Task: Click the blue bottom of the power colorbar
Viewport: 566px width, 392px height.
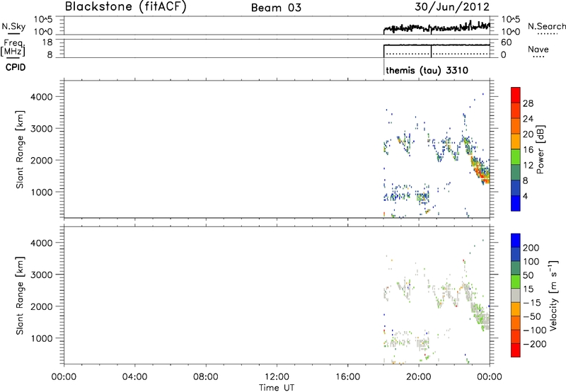Action: pos(516,203)
